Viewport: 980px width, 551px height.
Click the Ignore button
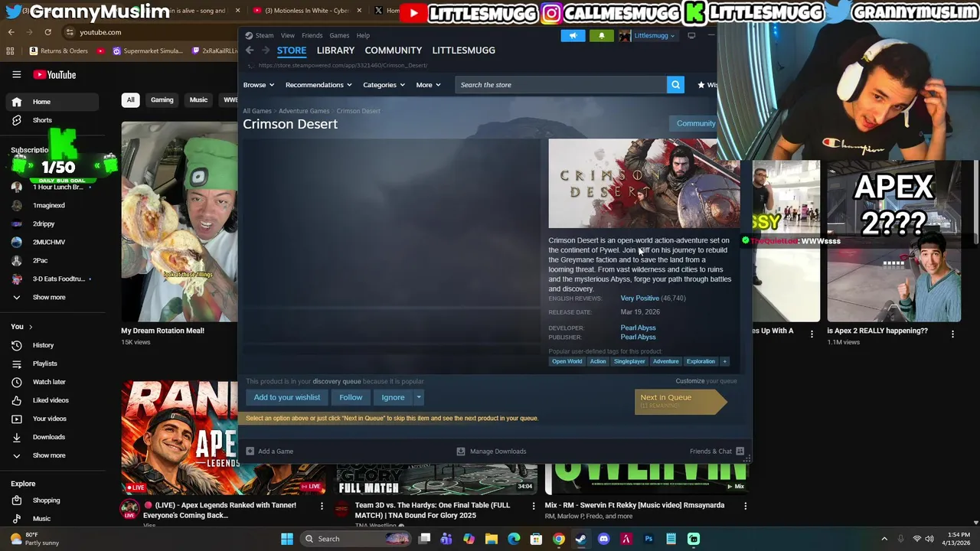393,397
